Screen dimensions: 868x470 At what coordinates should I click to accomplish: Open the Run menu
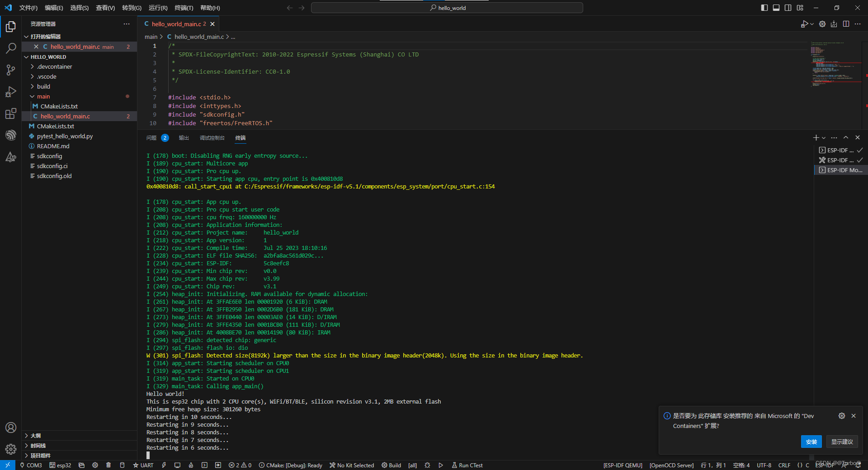pyautogui.click(x=158, y=8)
